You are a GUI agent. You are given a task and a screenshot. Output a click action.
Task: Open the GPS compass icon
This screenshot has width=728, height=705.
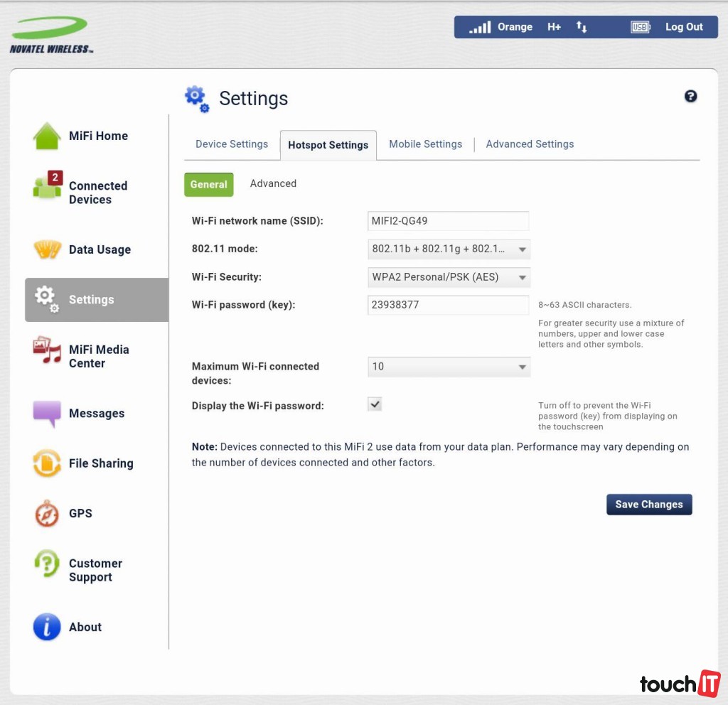tap(47, 513)
